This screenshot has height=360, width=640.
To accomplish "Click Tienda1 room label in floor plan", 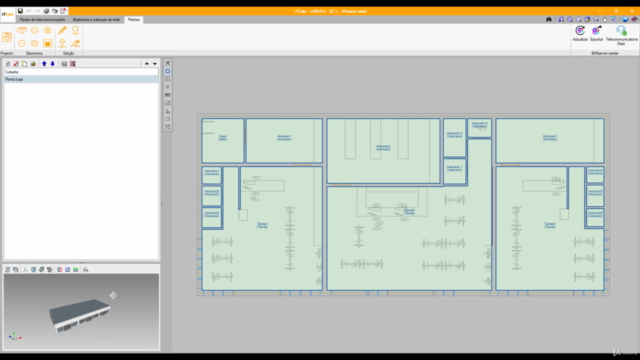I will (262, 225).
